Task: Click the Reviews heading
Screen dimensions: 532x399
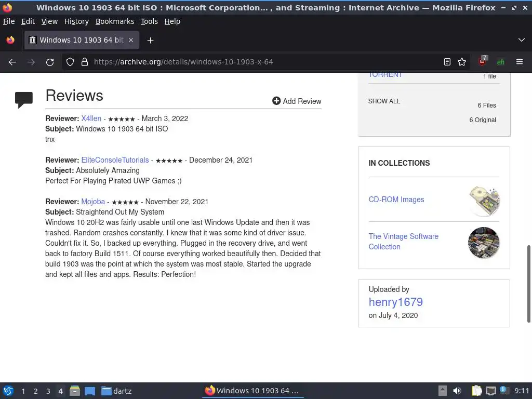Action: click(74, 96)
